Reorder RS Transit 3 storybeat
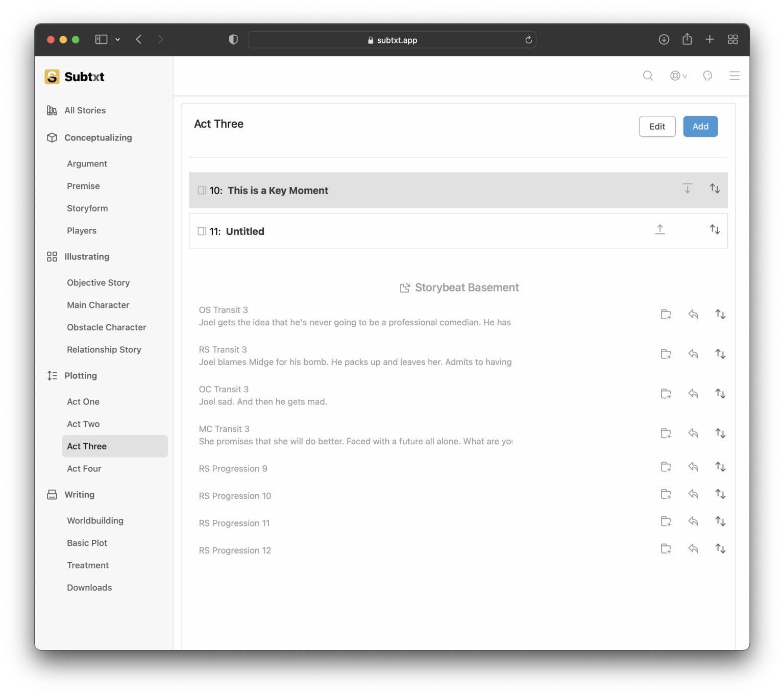The image size is (784, 696). point(720,354)
